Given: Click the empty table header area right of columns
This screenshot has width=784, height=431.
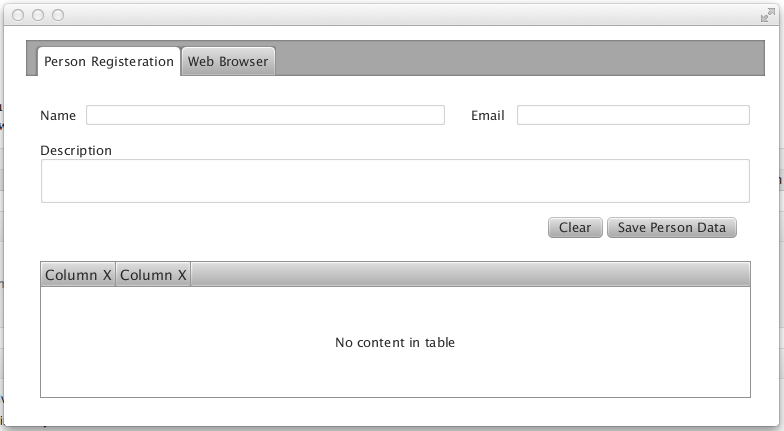Looking at the screenshot, I should (x=470, y=274).
